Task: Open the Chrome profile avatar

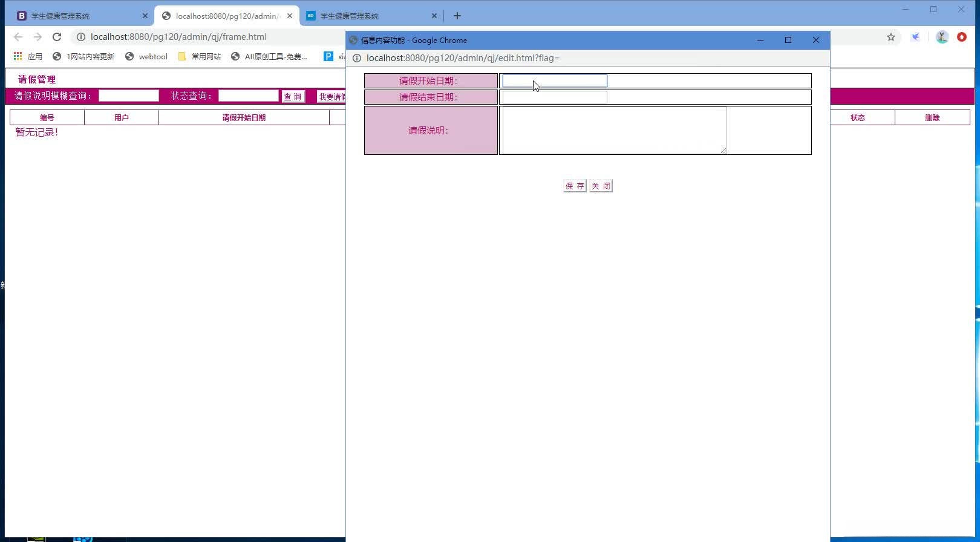Action: click(x=942, y=37)
